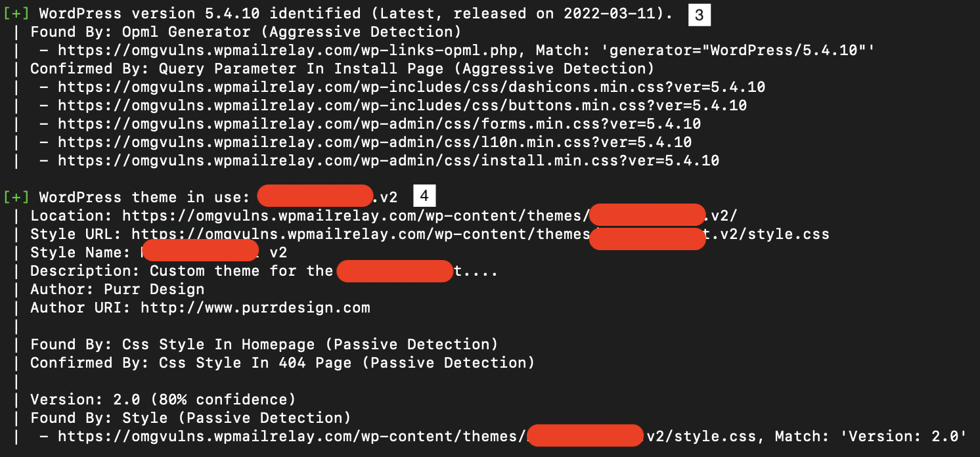The width and height of the screenshot is (980, 457).
Task: Open the l10n.min.css link
Action: click(x=374, y=142)
